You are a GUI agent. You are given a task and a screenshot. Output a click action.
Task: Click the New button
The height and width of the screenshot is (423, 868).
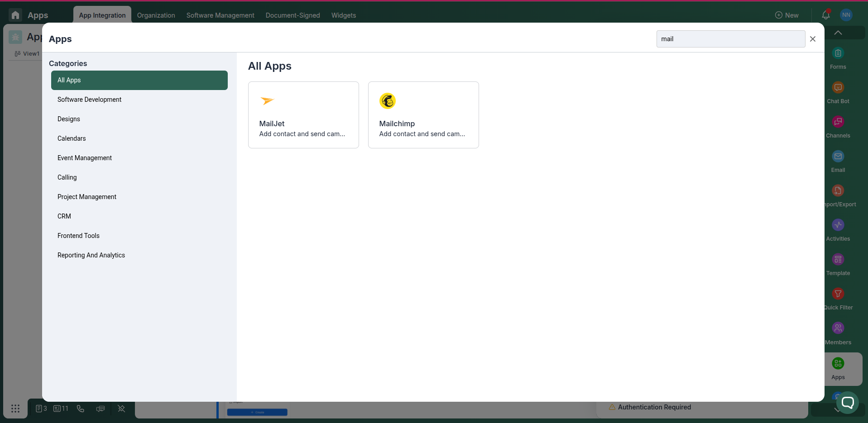tap(787, 15)
